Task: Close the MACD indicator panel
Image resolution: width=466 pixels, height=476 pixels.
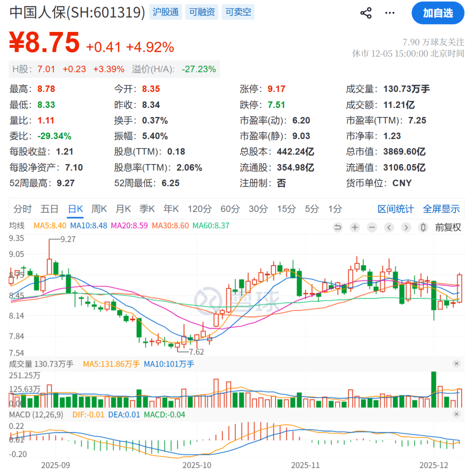Action: pos(457,414)
